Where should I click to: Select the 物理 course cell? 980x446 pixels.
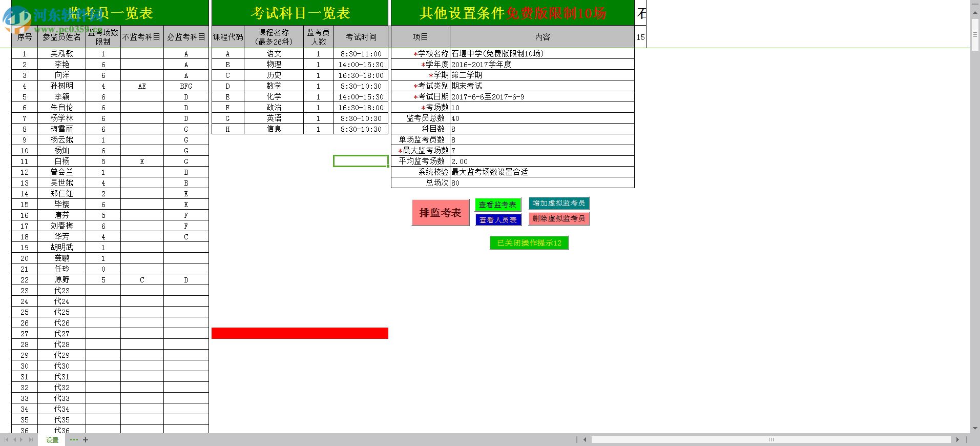[x=274, y=64]
